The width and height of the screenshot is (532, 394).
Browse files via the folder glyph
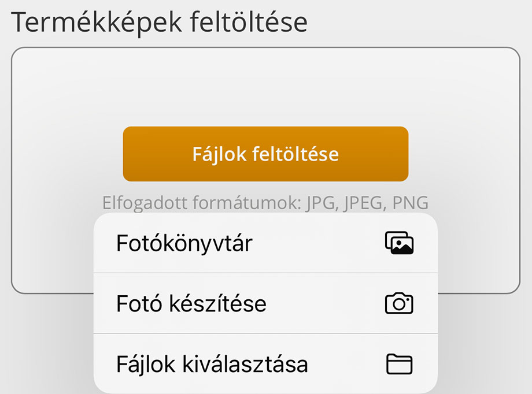tap(400, 364)
